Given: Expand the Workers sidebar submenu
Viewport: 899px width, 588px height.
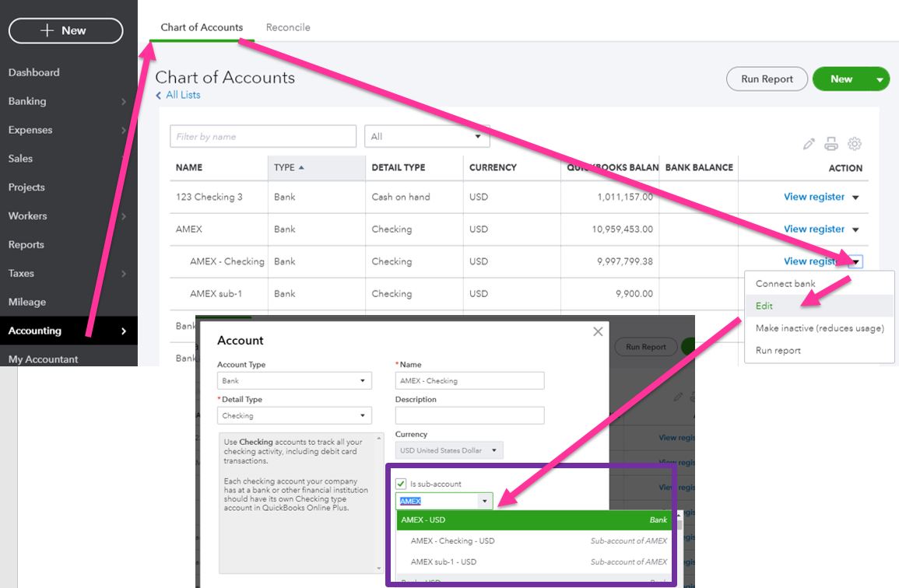Looking at the screenshot, I should pos(124,216).
